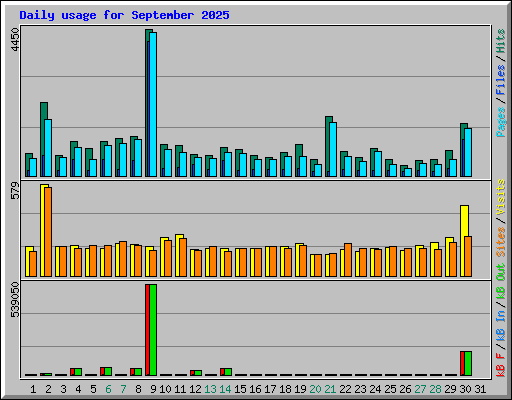
Task: Click day 1 on the x-axis
Action: (33, 389)
